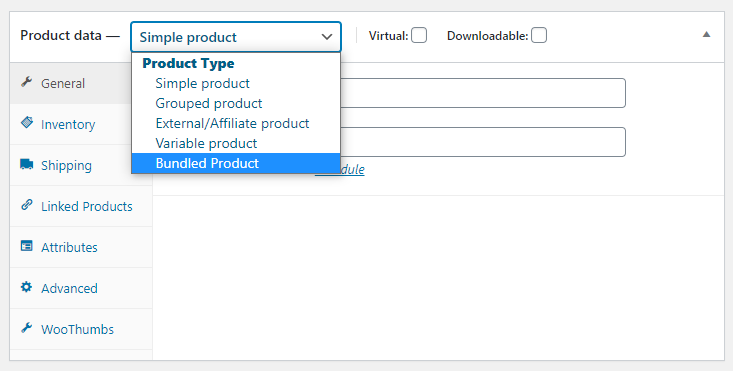Select Bundled Product option
Image resolution: width=733 pixels, height=371 pixels.
[236, 163]
